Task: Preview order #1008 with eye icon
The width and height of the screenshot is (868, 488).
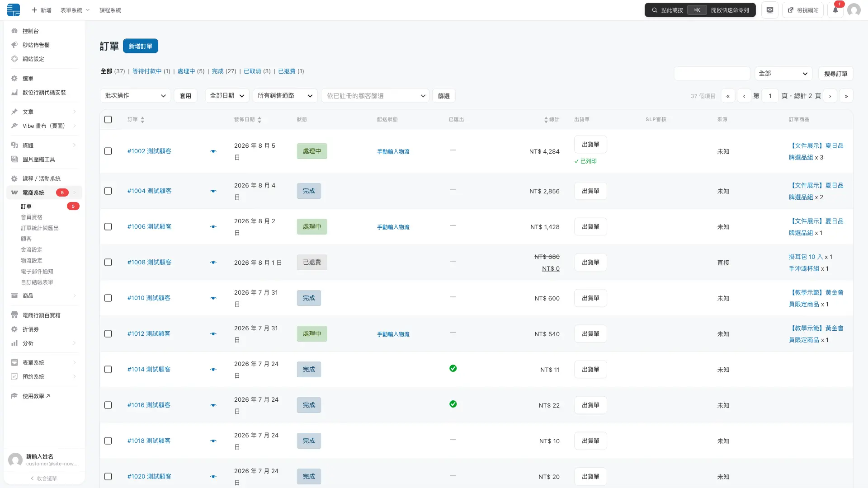Action: (x=213, y=263)
